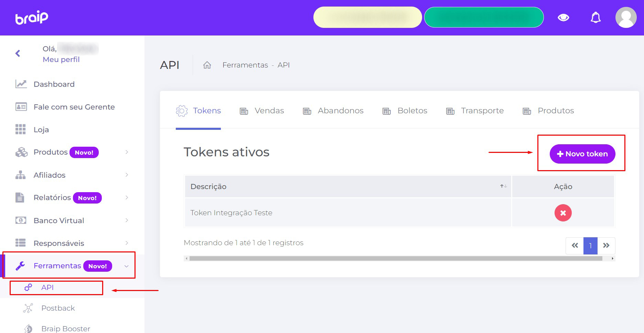
Task: Expand the Banco Virtual submenu
Action: pos(127,220)
